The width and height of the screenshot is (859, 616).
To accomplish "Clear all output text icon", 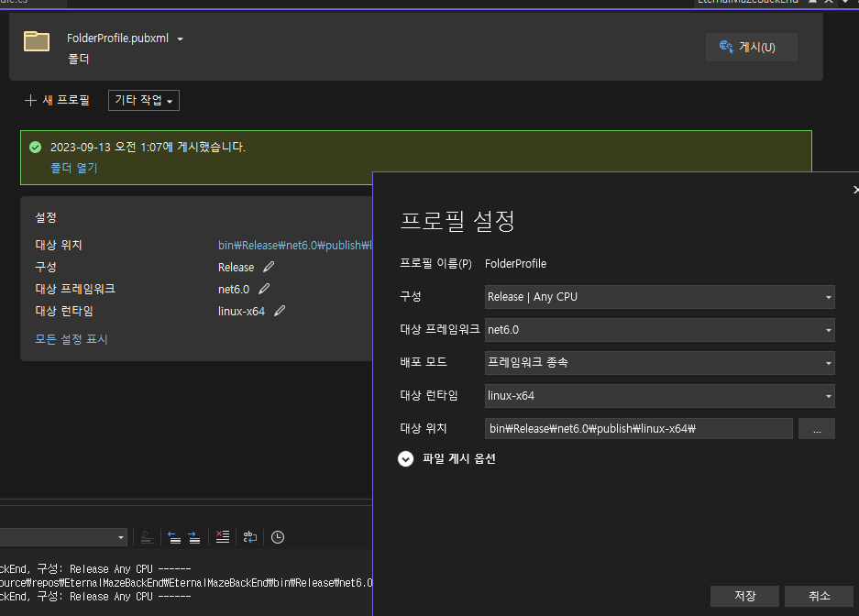I will pos(223,537).
